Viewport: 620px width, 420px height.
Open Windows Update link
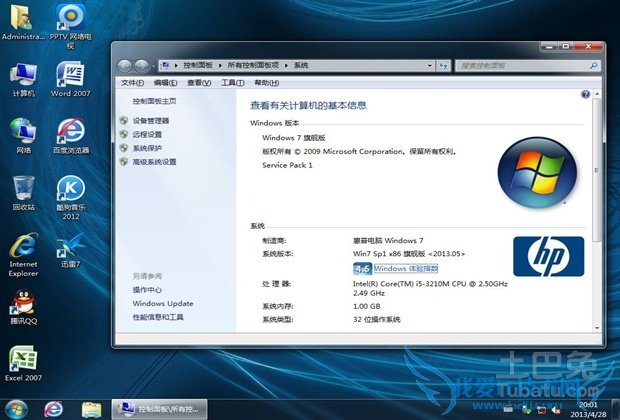(x=163, y=303)
